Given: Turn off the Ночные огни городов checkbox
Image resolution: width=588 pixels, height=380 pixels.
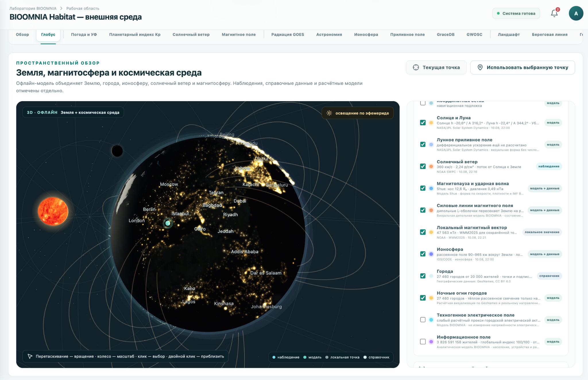Looking at the screenshot, I should (423, 298).
